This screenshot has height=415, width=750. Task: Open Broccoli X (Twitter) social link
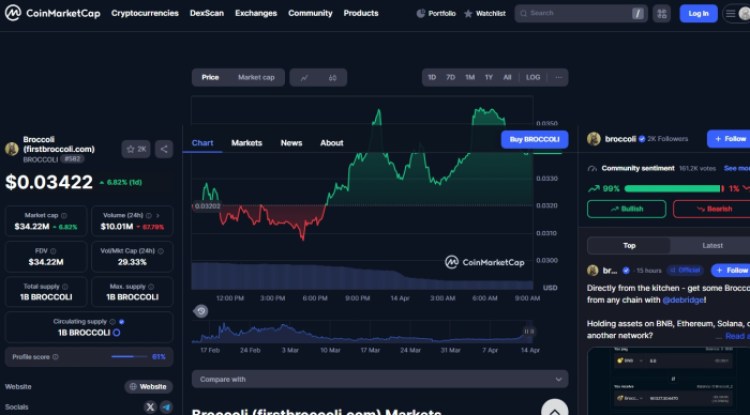(150, 407)
